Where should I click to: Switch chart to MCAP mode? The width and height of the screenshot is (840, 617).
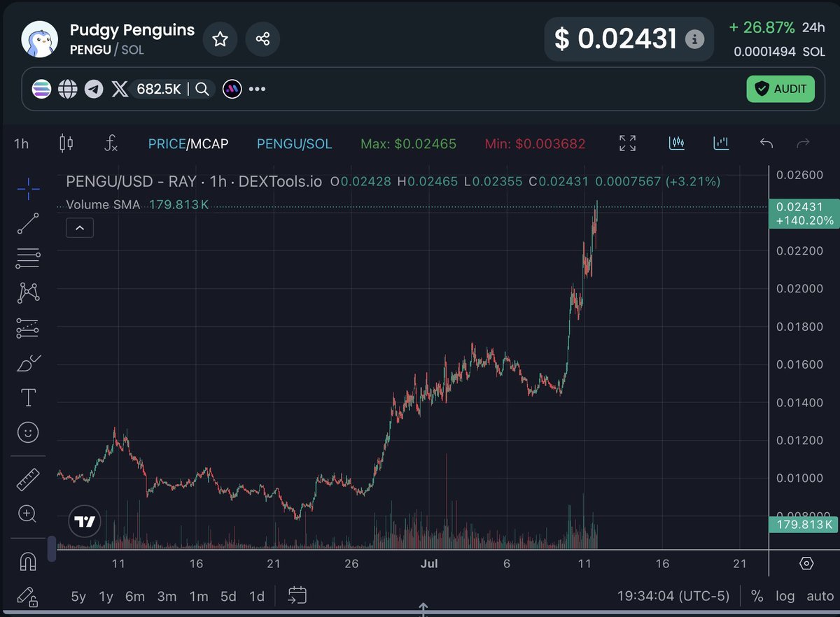pyautogui.click(x=209, y=144)
